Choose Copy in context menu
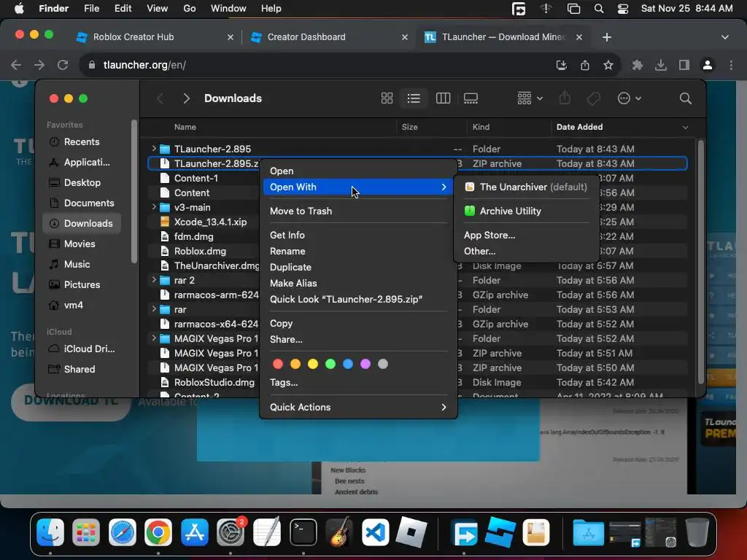This screenshot has height=560, width=747. [x=358, y=323]
